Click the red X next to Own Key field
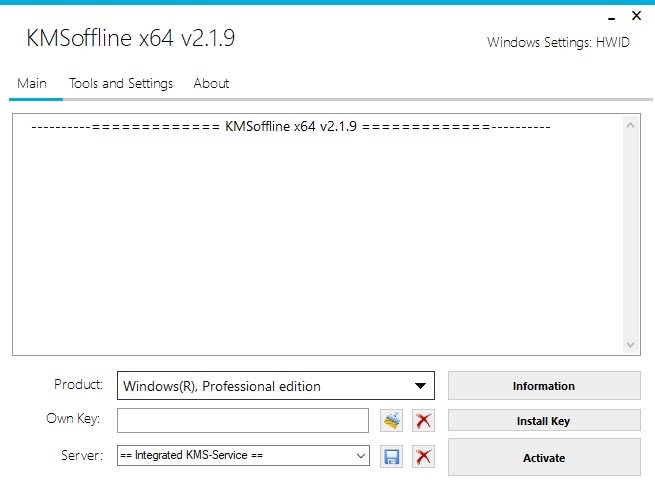Image resolution: width=655 pixels, height=491 pixels. pyautogui.click(x=423, y=421)
